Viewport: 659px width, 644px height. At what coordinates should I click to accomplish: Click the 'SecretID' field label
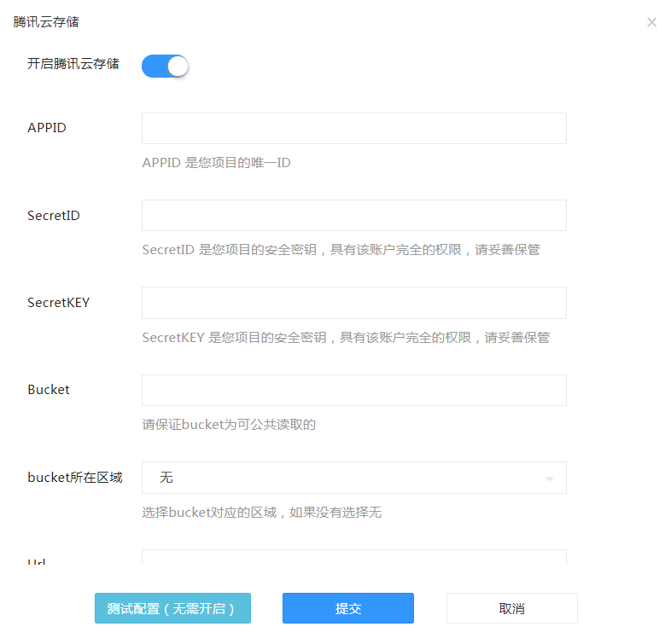tap(54, 216)
